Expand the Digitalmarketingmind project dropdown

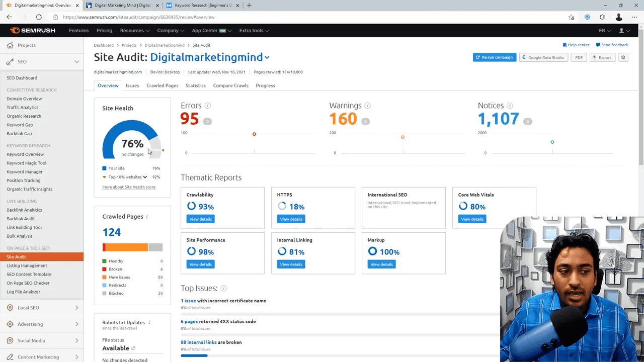tap(267, 57)
